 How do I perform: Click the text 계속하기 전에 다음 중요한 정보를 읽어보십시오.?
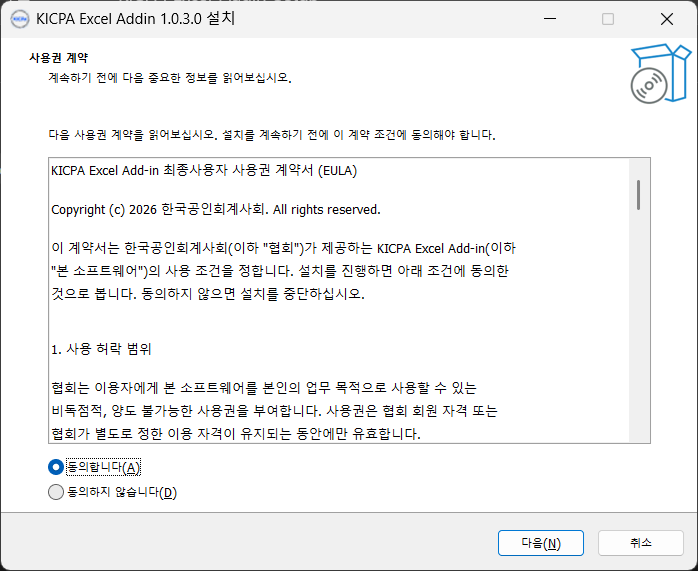170,78
